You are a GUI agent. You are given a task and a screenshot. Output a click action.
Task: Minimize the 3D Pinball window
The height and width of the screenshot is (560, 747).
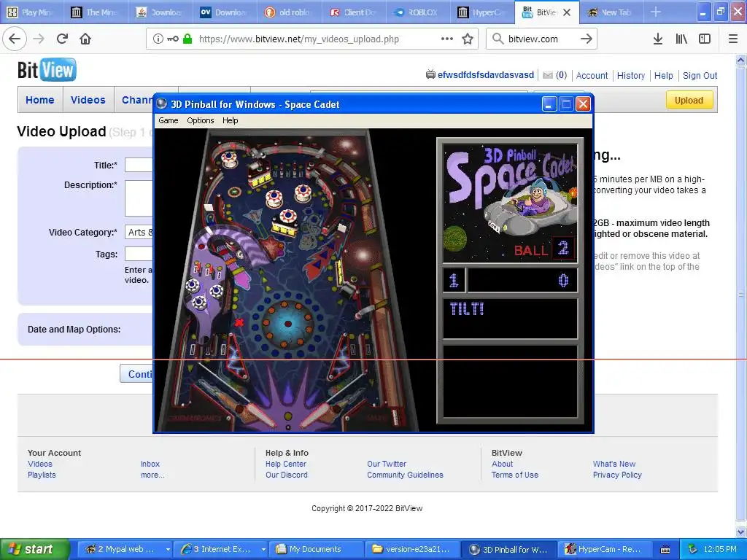(549, 104)
